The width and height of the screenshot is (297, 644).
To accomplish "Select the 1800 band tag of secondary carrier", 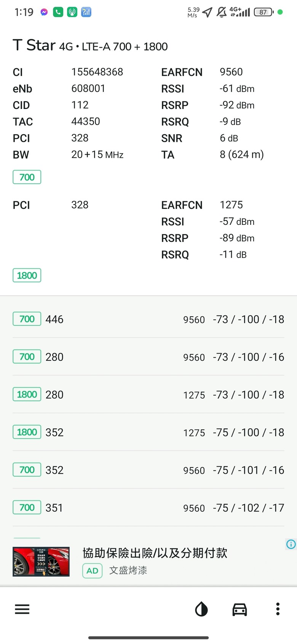I will (x=27, y=276).
